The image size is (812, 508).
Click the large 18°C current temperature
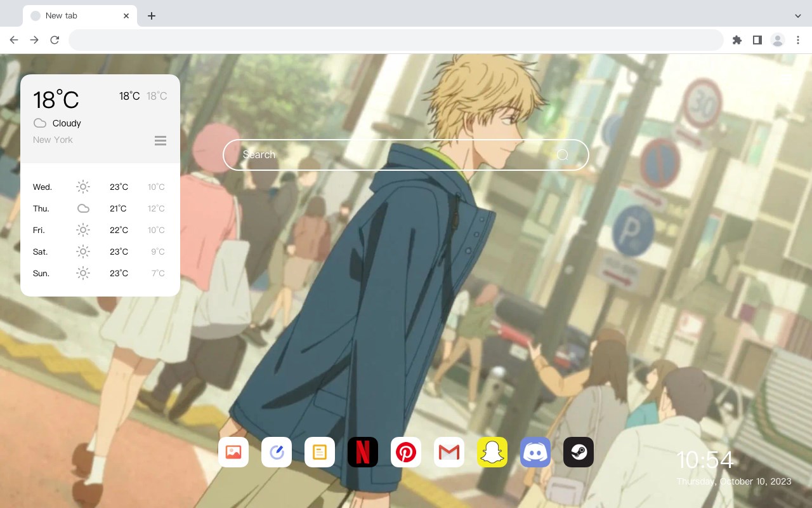(56, 100)
